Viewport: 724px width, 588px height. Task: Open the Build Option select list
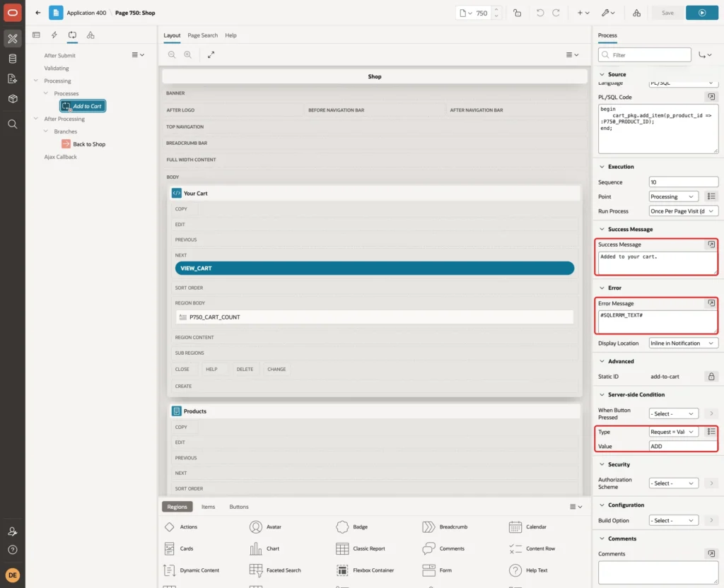(673, 520)
